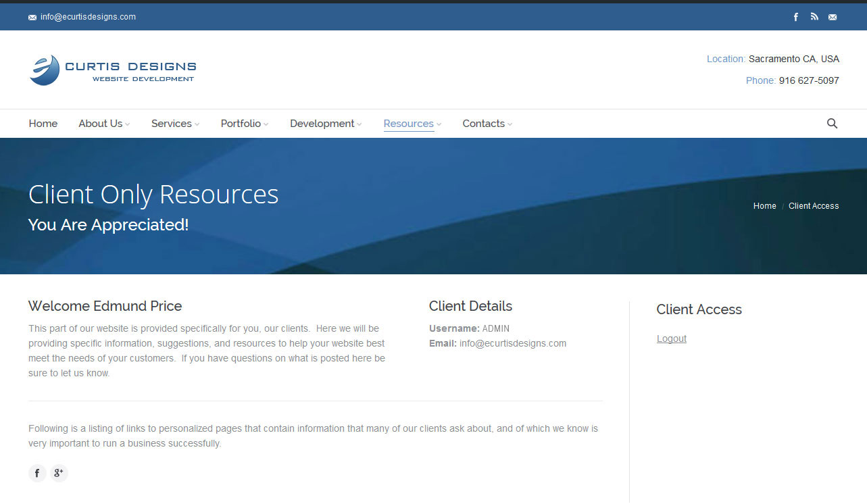Select the Curtis Designs logo
867x504 pixels.
[x=112, y=69]
